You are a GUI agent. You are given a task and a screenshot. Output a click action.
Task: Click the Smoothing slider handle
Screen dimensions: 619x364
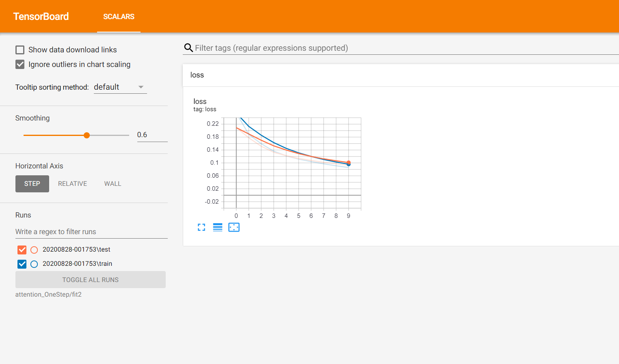(x=87, y=135)
